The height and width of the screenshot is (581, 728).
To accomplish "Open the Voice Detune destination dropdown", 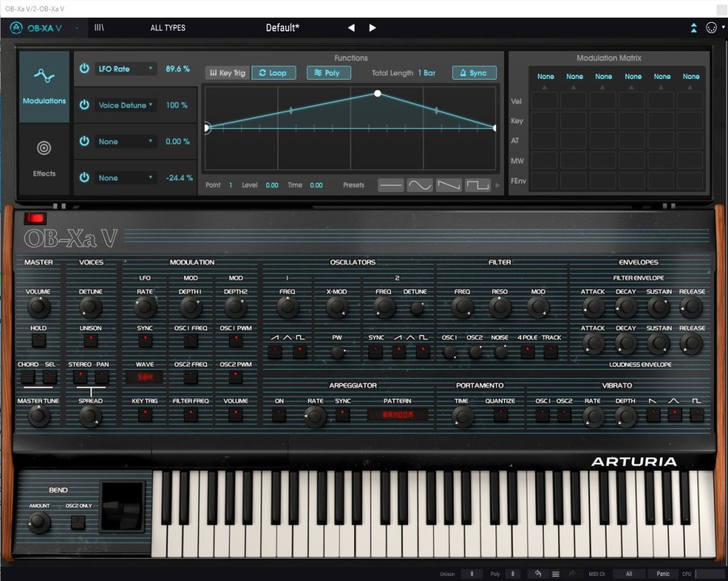I will click(126, 105).
